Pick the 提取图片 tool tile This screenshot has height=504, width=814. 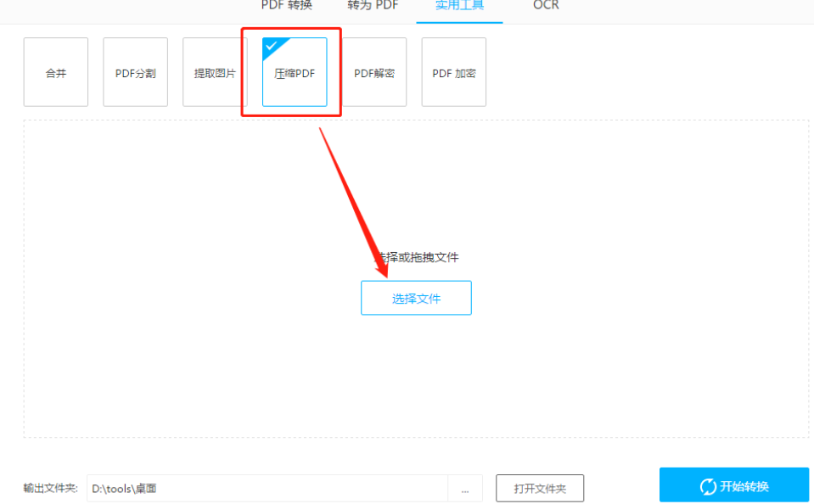tap(215, 72)
